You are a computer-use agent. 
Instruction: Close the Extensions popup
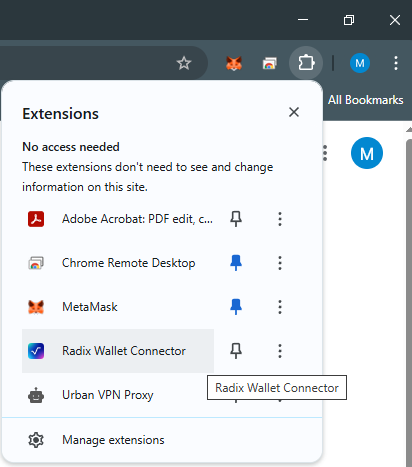point(294,112)
